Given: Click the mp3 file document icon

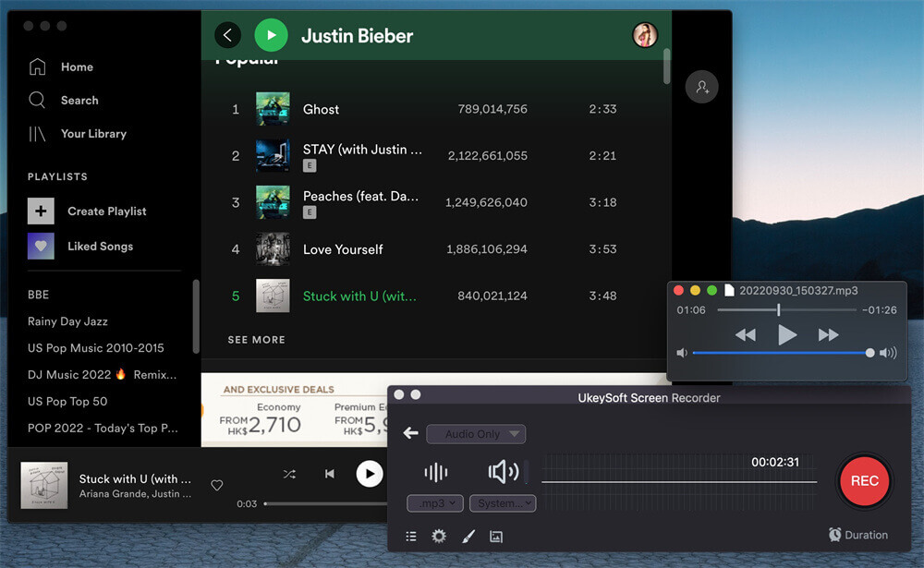Looking at the screenshot, I should click(729, 291).
